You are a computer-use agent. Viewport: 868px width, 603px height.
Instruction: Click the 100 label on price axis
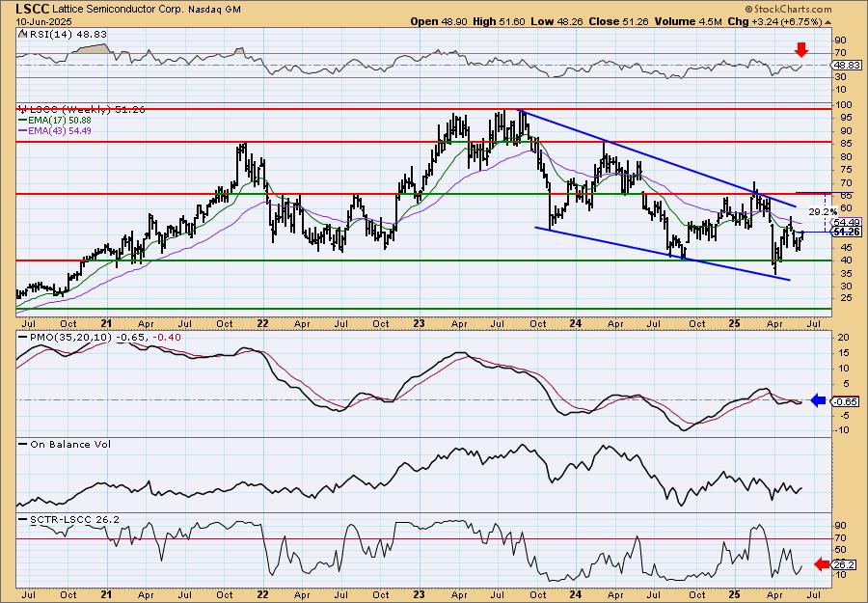coord(843,104)
